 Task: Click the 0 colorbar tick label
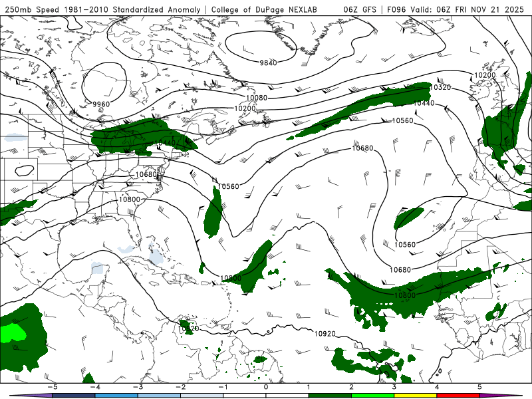266,387
